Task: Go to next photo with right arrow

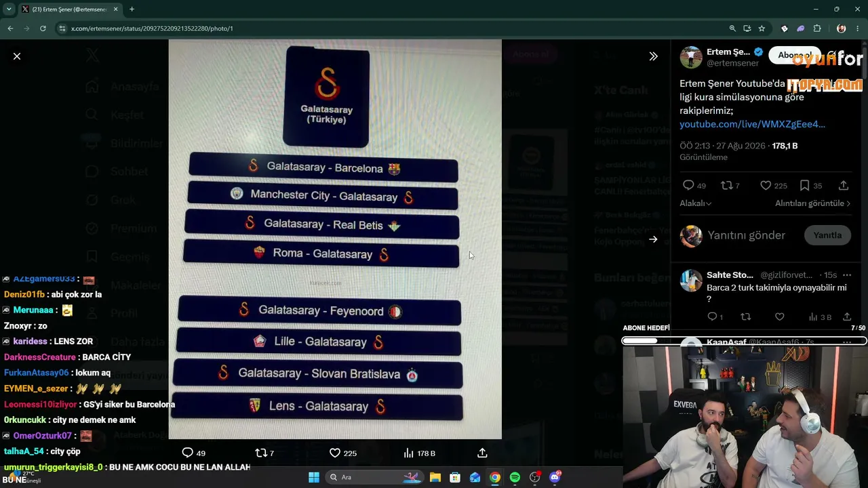Action: [x=653, y=239]
